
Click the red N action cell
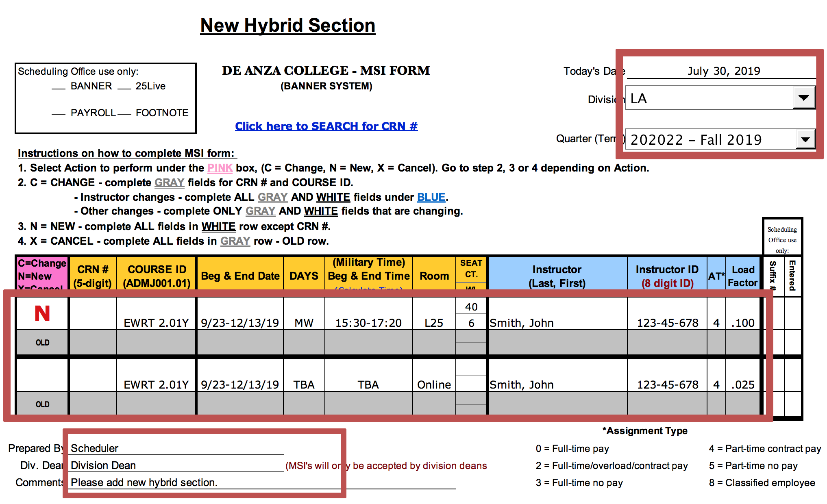[x=42, y=313]
